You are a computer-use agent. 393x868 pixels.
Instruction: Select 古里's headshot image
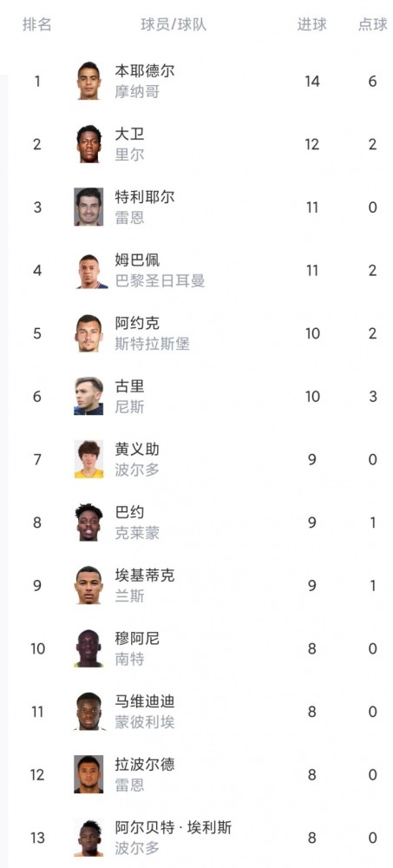pyautogui.click(x=88, y=397)
